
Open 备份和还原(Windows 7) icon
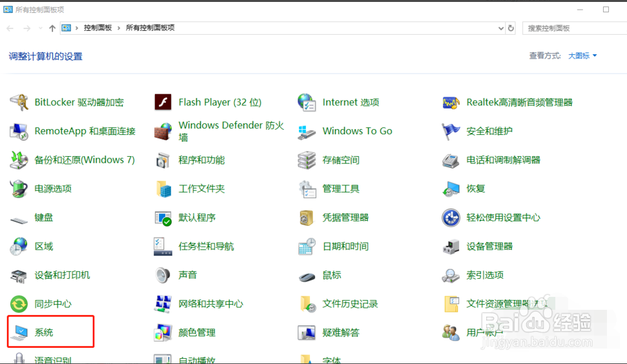tap(19, 160)
